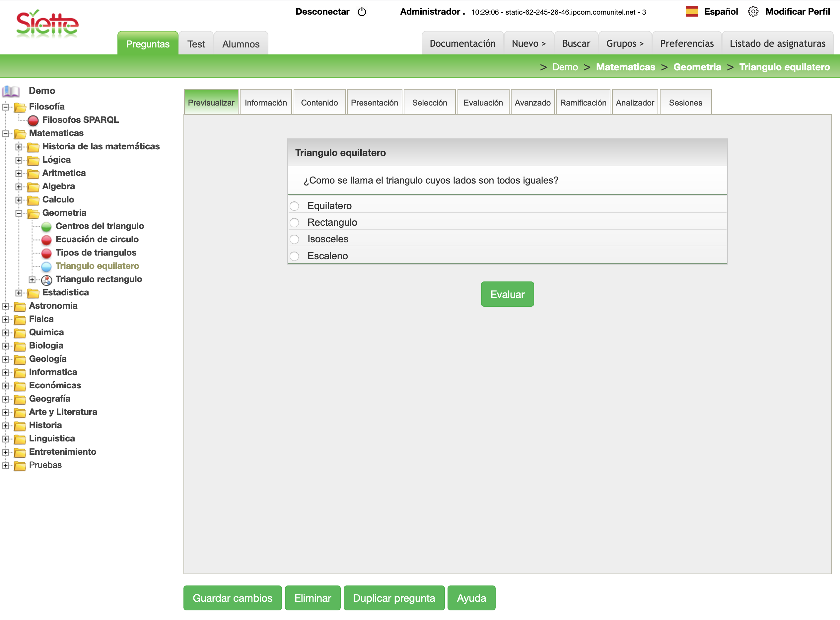Screen dimensions: 840x620
Task: Click the gear icon beside Modificar Perfil
Action: click(753, 12)
